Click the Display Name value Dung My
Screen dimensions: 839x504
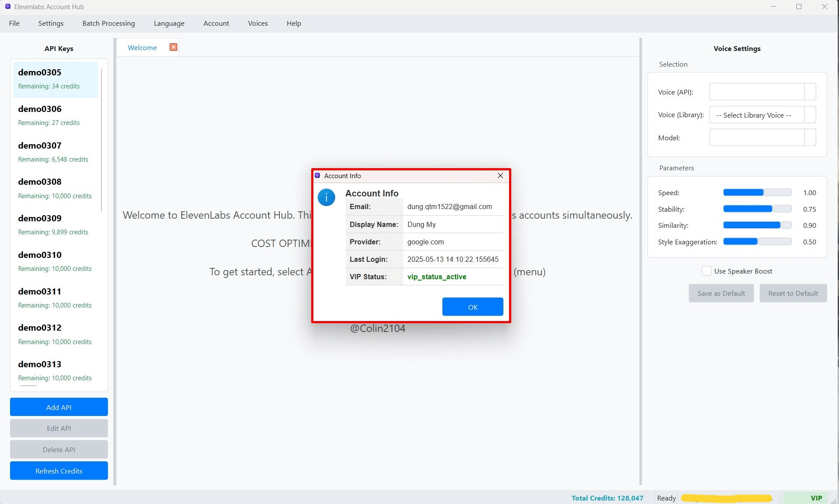(x=421, y=224)
